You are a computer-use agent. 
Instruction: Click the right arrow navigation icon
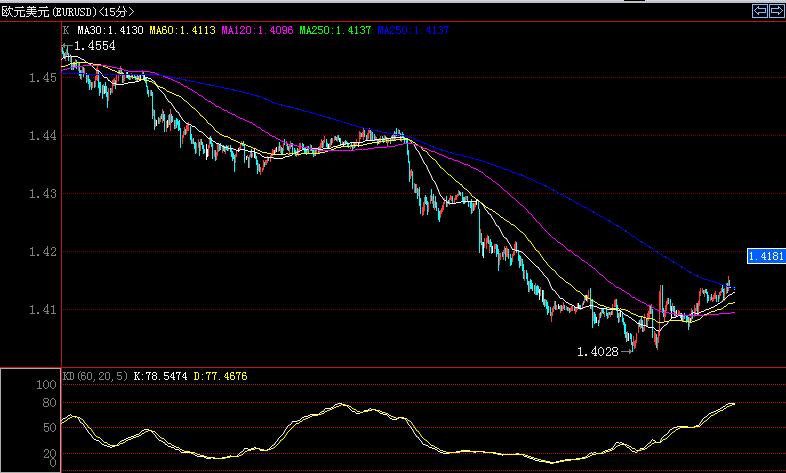point(775,11)
